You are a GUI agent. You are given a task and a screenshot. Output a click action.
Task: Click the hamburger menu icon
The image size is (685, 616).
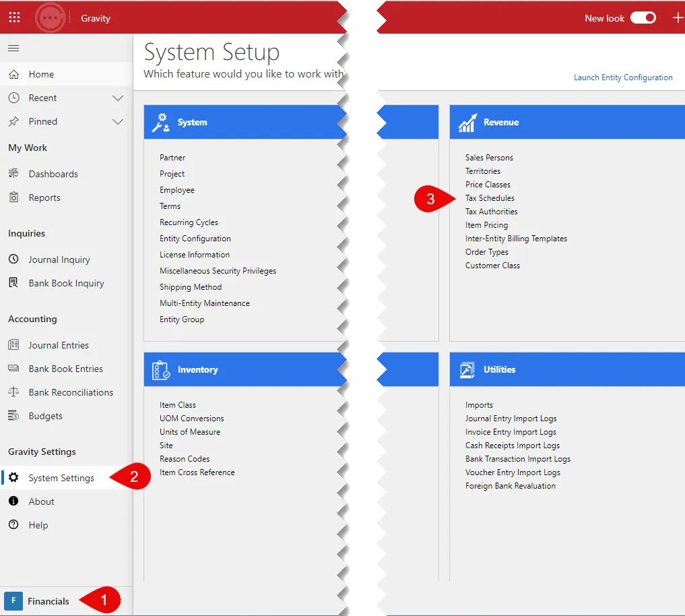(13, 48)
